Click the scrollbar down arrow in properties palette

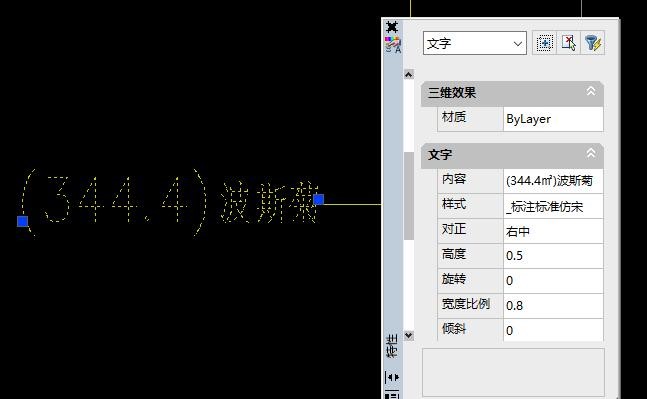[x=409, y=335]
